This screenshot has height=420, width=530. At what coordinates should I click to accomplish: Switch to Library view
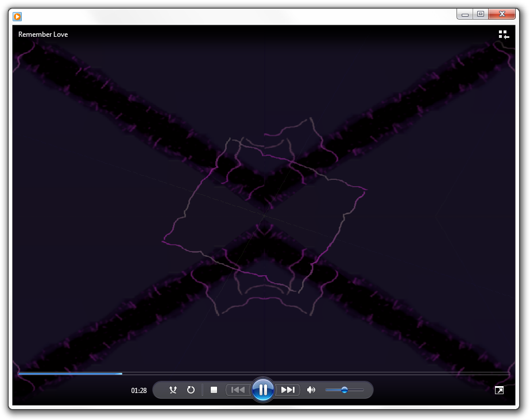point(504,34)
